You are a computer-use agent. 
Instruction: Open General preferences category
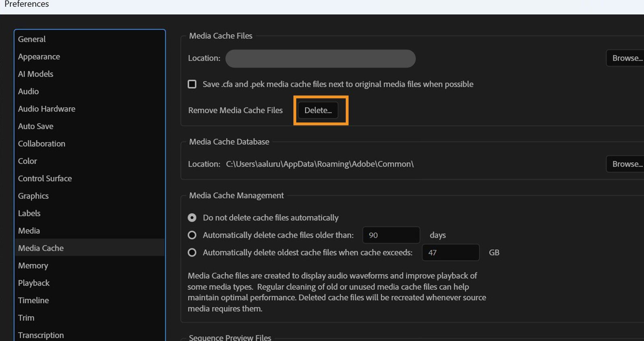tap(32, 39)
